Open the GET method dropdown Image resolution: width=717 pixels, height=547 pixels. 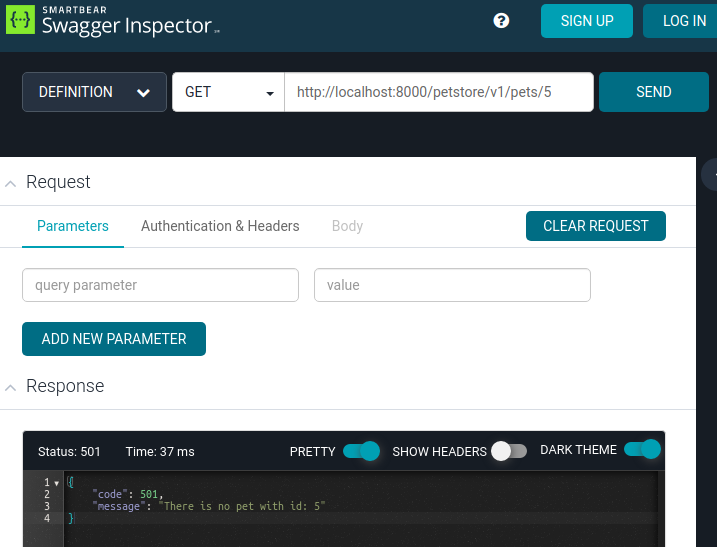228,92
